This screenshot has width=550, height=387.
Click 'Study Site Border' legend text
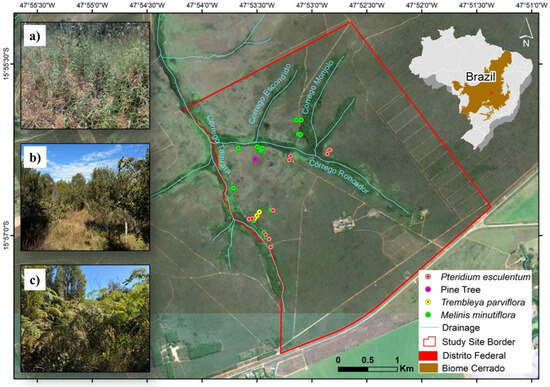478,342
